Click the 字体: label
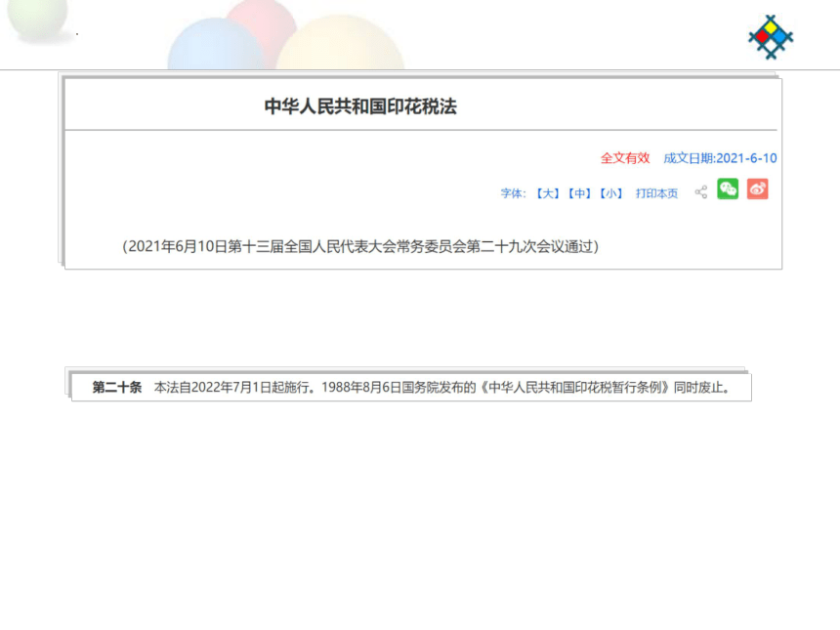 point(513,193)
